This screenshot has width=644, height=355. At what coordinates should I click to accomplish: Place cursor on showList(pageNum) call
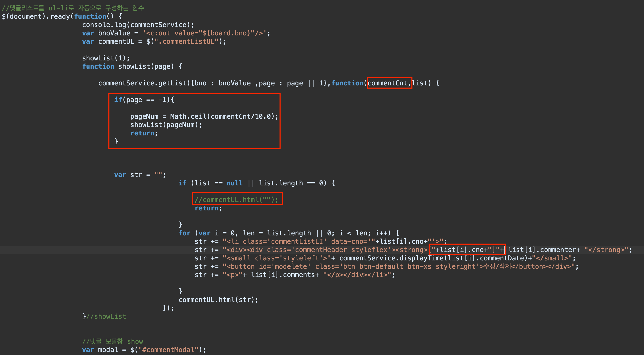coord(166,125)
